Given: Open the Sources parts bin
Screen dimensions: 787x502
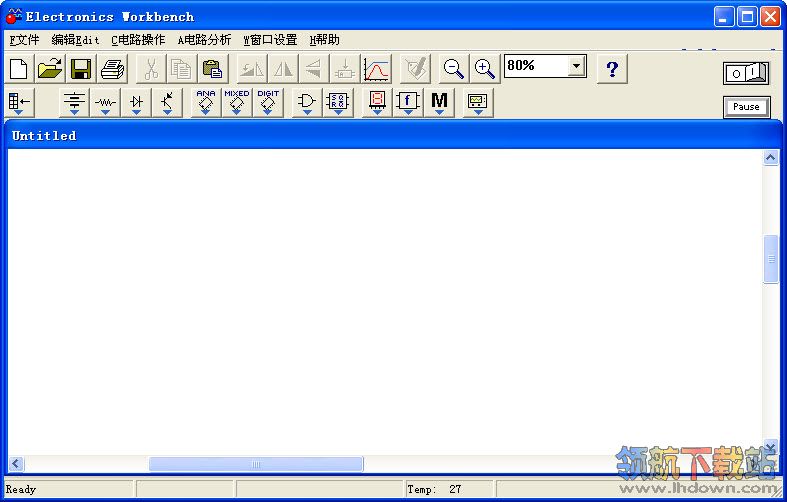Looking at the screenshot, I should click(74, 103).
